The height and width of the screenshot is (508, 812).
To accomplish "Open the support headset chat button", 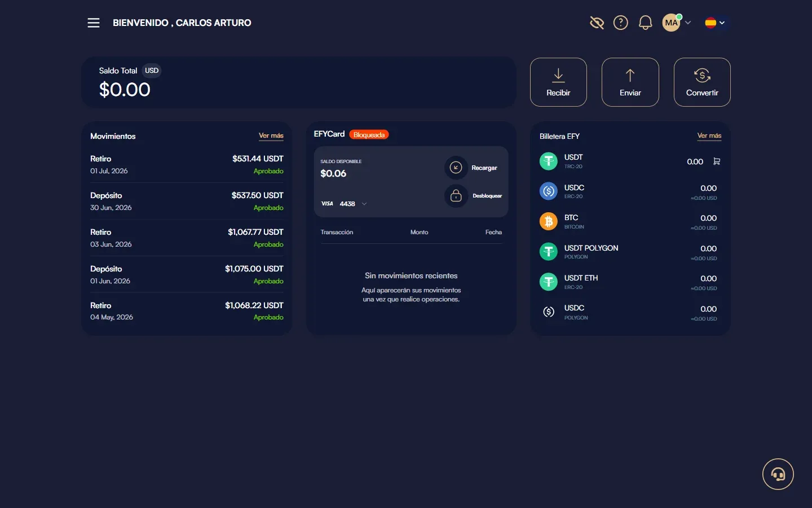I will (778, 474).
